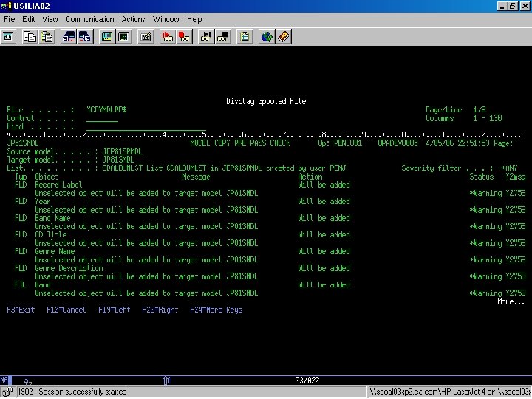Click the Band Name object row
The width and height of the screenshot is (532, 399).
(52, 218)
